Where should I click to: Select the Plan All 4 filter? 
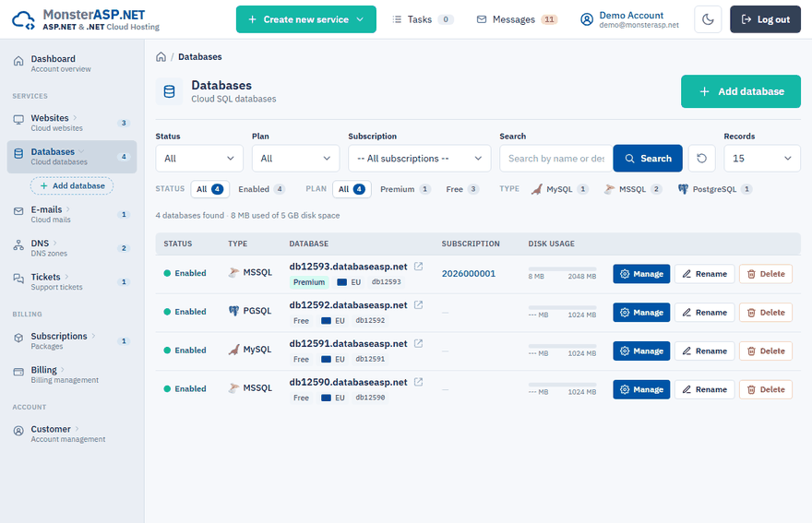tap(352, 189)
